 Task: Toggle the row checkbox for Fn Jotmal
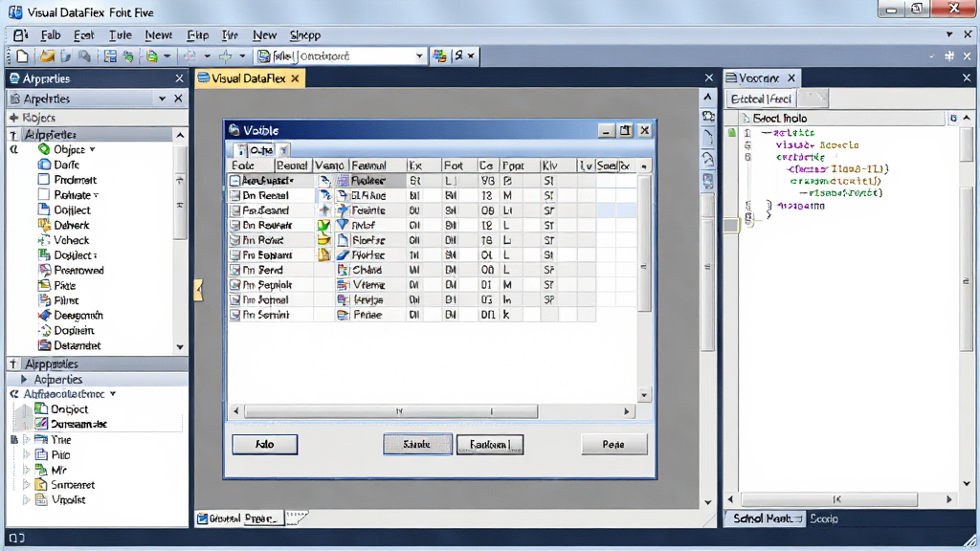(x=235, y=299)
